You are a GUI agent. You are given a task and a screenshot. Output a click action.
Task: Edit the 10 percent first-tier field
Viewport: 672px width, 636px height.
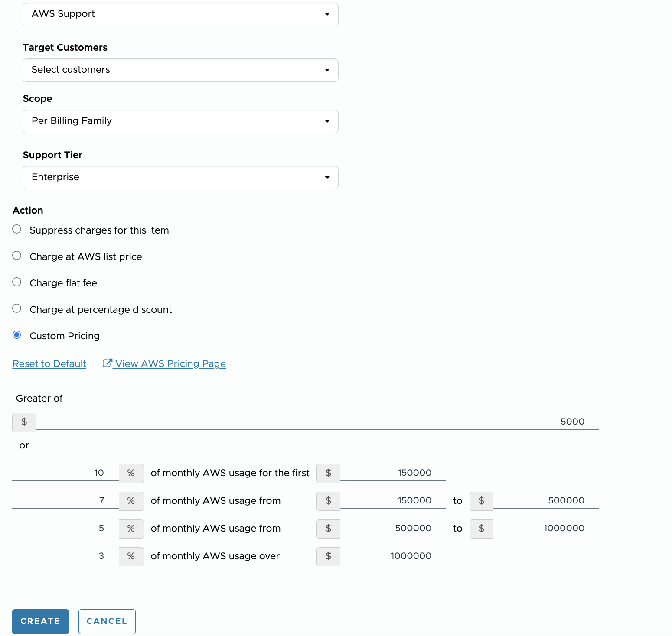tap(65, 473)
